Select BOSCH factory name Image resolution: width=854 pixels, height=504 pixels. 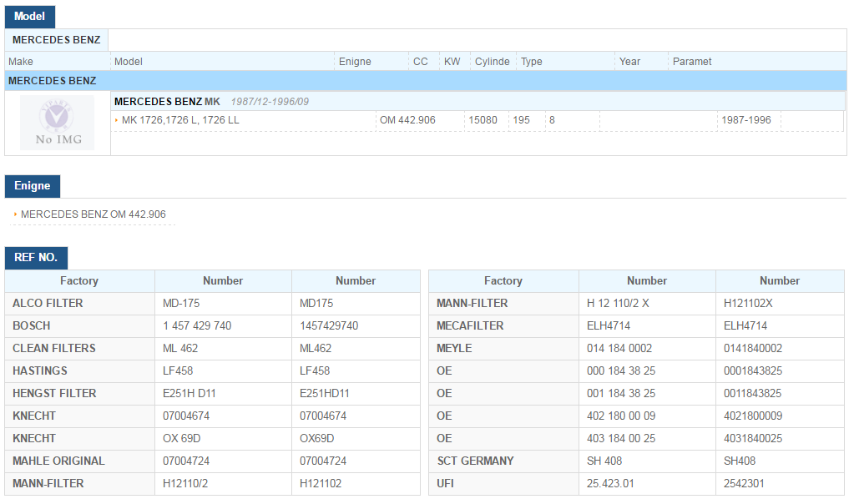tap(32, 326)
